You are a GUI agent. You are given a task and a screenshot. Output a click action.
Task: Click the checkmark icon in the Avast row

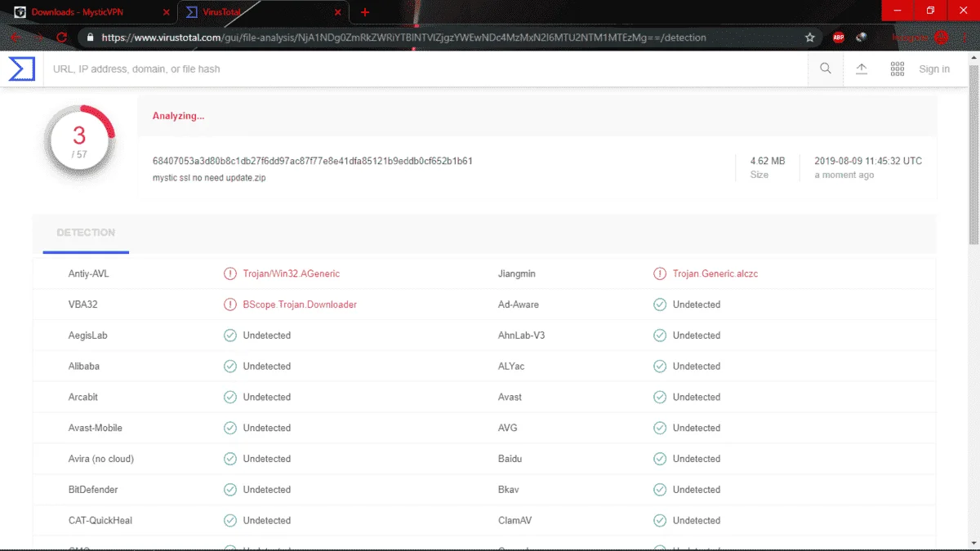pyautogui.click(x=660, y=397)
